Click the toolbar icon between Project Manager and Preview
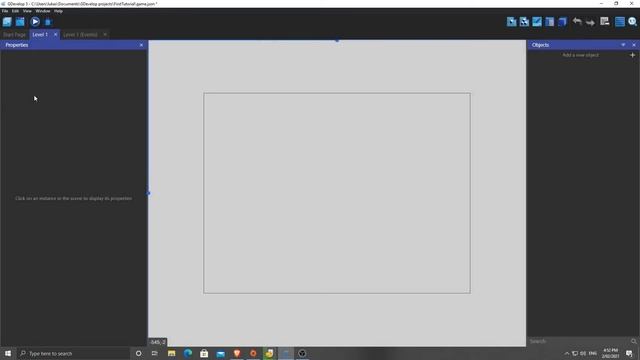 tap(20, 22)
